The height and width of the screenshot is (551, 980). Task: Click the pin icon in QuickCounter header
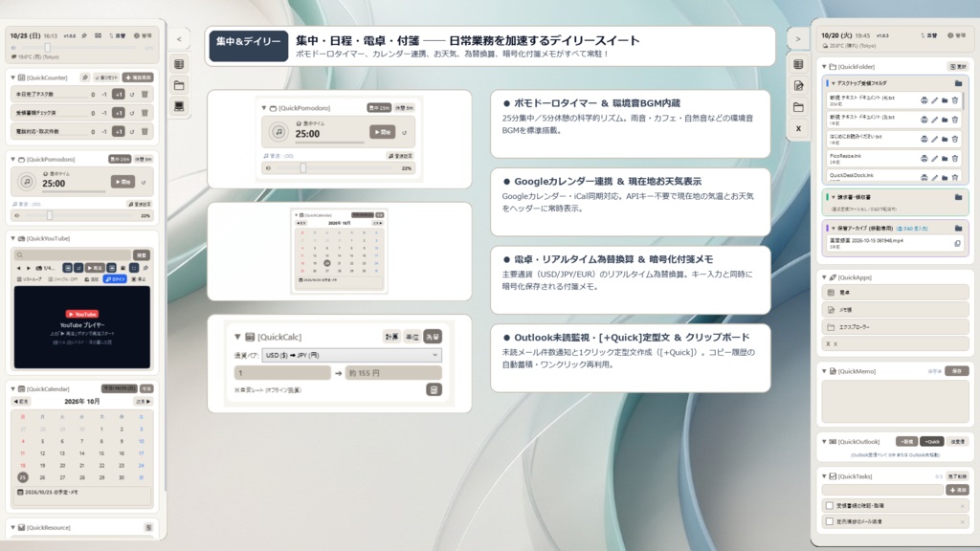pyautogui.click(x=85, y=77)
